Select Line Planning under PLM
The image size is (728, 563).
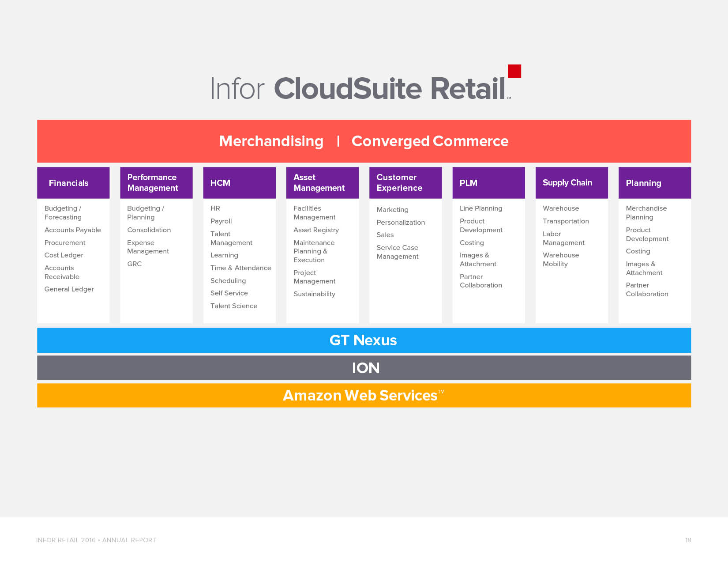coord(481,208)
